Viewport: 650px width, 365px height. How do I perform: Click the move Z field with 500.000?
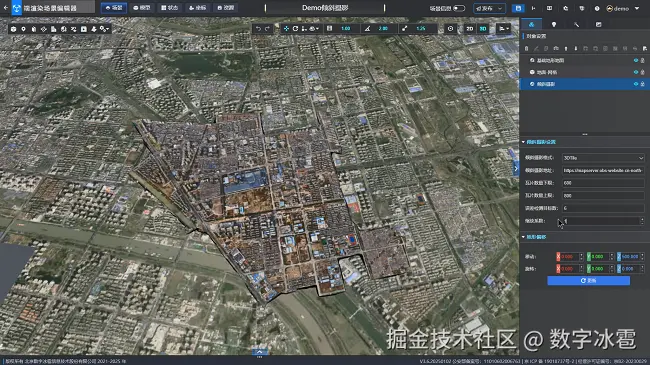(x=631, y=257)
